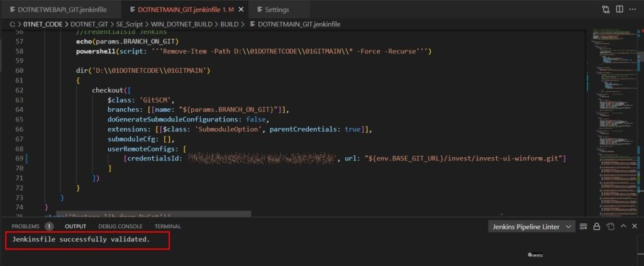Click the echo(params.BRANCH_ON_GIT) line
Screen dimensions: 644x266
click(127, 42)
